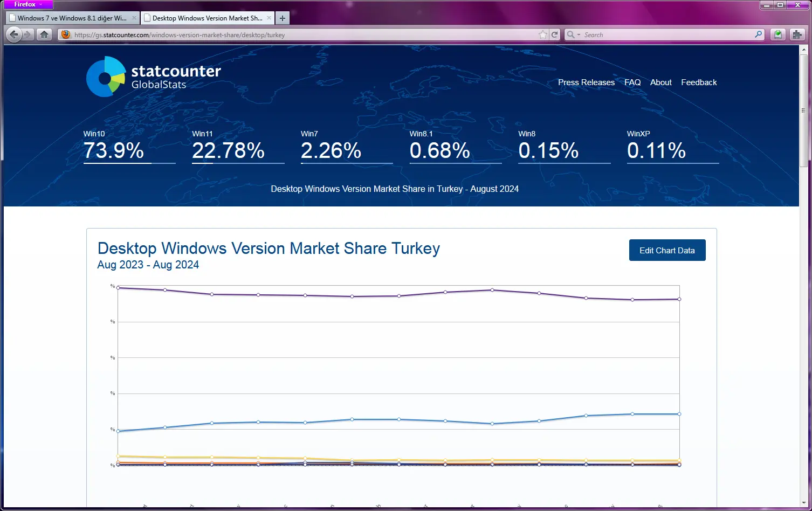
Task: Select the Win10 73.9% statistic
Action: pos(129,146)
